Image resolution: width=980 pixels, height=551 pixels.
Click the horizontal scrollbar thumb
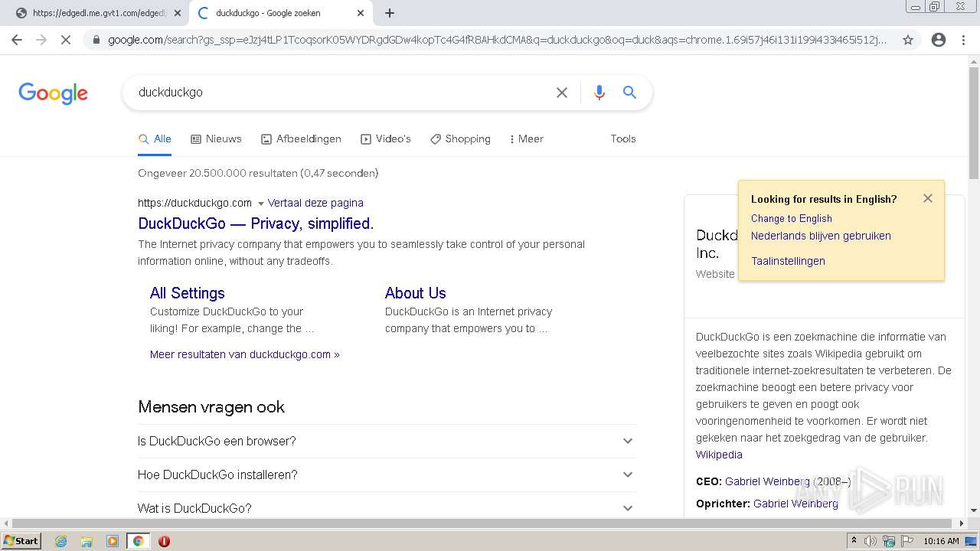coord(480,523)
